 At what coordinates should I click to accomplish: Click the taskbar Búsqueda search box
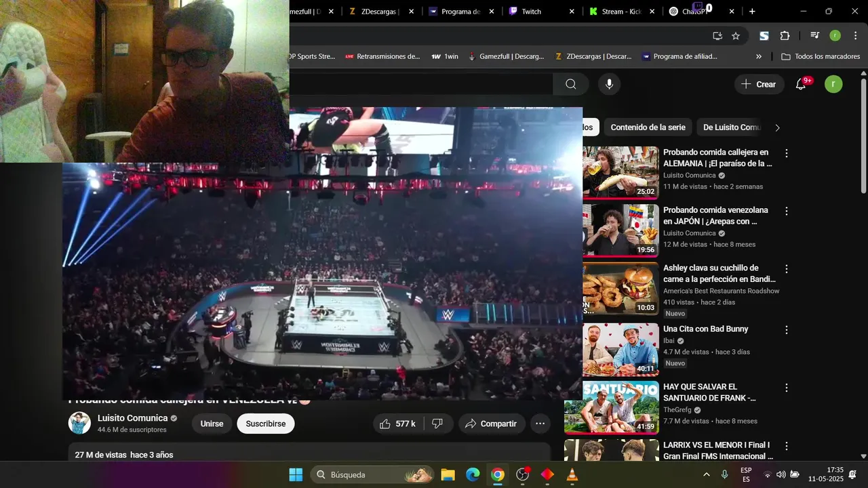(x=373, y=474)
